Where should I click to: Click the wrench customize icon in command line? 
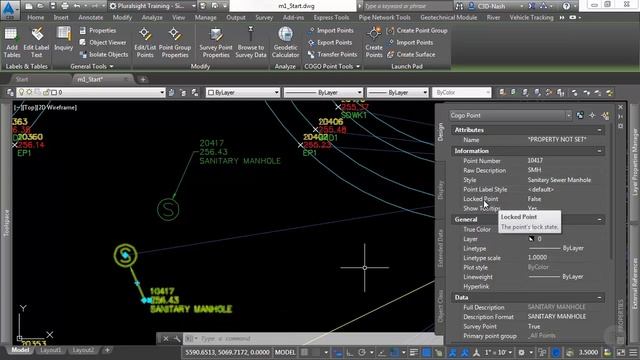tap(177, 338)
